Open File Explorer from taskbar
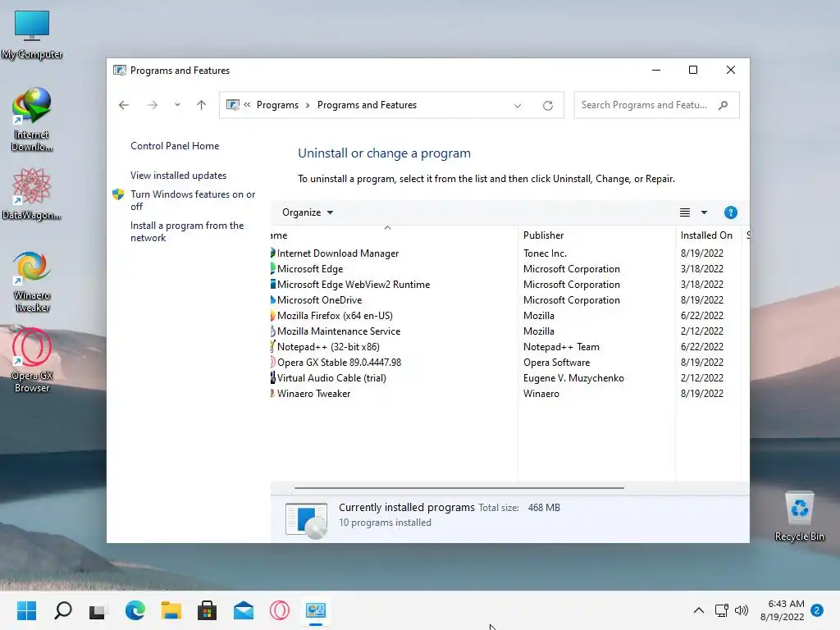The height and width of the screenshot is (630, 840). (171, 610)
